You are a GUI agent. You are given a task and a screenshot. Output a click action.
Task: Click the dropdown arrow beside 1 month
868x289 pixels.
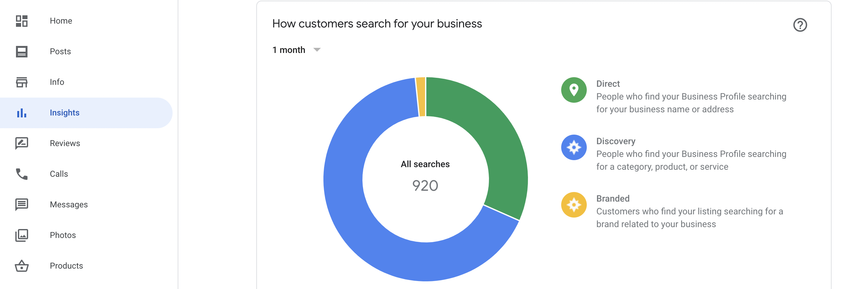click(x=317, y=50)
